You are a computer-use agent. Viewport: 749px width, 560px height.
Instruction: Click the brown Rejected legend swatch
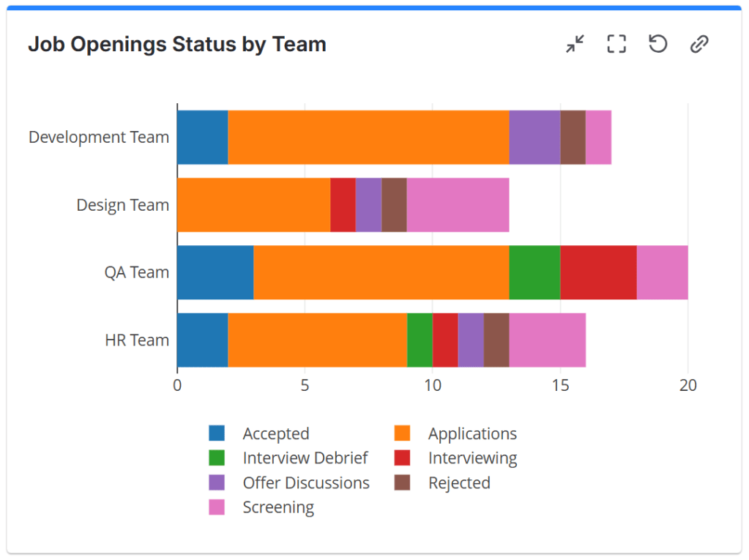tap(402, 483)
